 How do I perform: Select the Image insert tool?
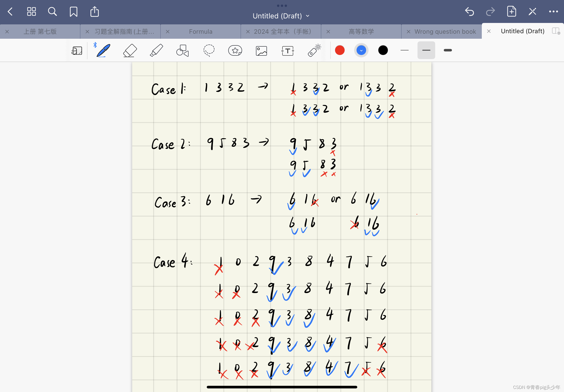[x=262, y=50]
